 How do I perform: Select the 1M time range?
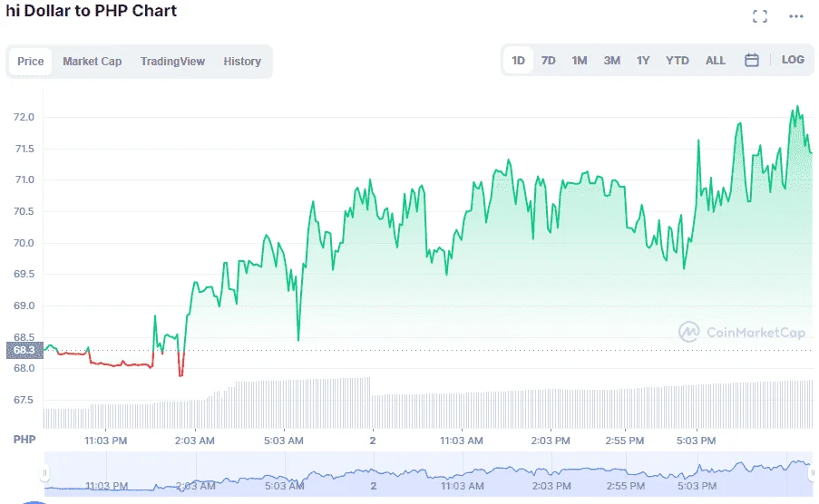click(580, 61)
